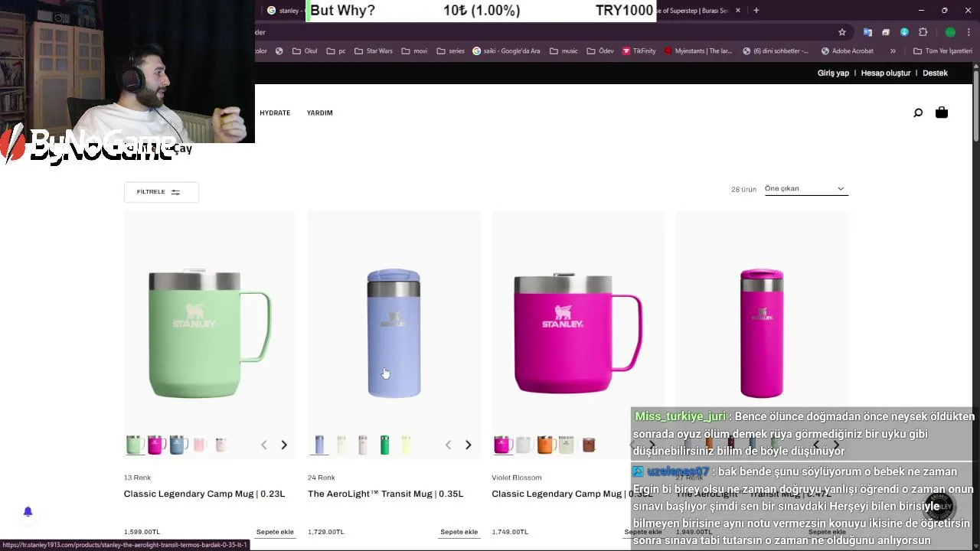The width and height of the screenshot is (980, 551).
Task: Click the "28 ürün" count text
Action: (743, 189)
